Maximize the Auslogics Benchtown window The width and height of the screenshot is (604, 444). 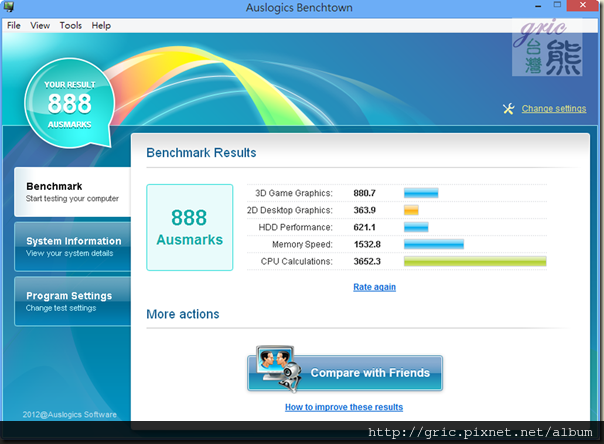click(557, 5)
